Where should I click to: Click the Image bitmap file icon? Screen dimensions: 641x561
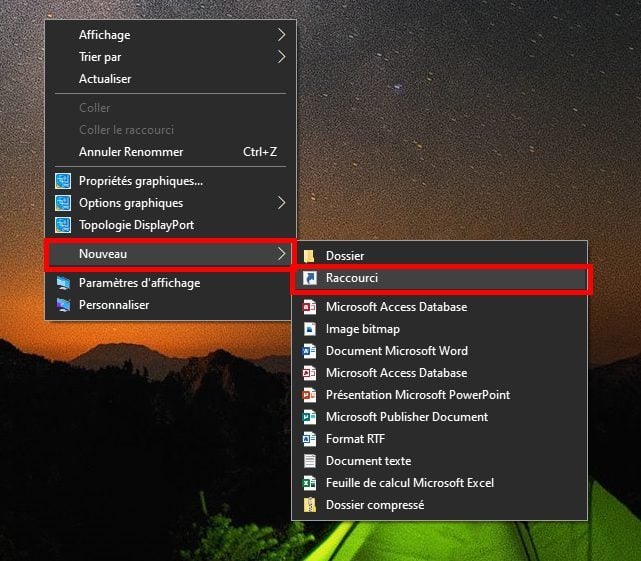tap(309, 329)
